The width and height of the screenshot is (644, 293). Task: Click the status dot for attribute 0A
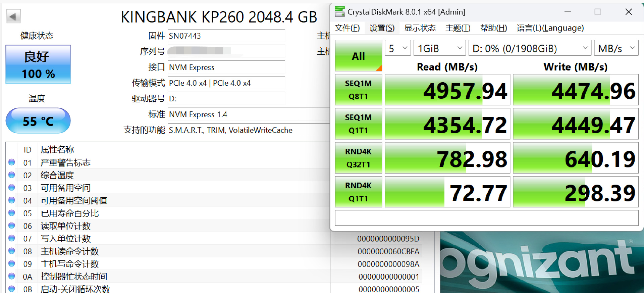coord(12,276)
